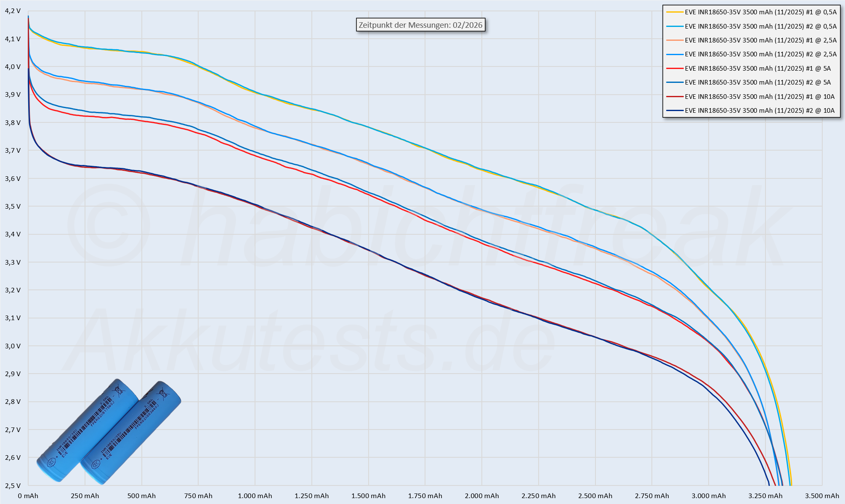Click legend entry #1 @ 5A
Screen dimensions: 845x504
pyautogui.click(x=757, y=68)
